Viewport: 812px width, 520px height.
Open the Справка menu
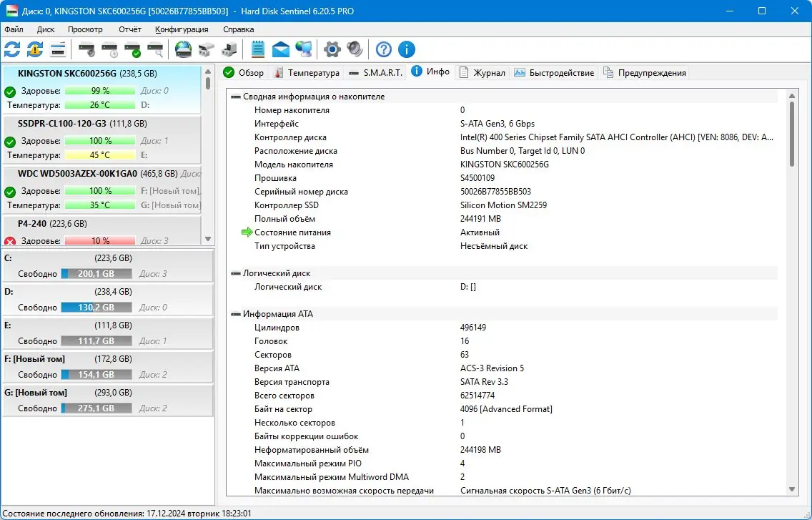[x=238, y=29]
